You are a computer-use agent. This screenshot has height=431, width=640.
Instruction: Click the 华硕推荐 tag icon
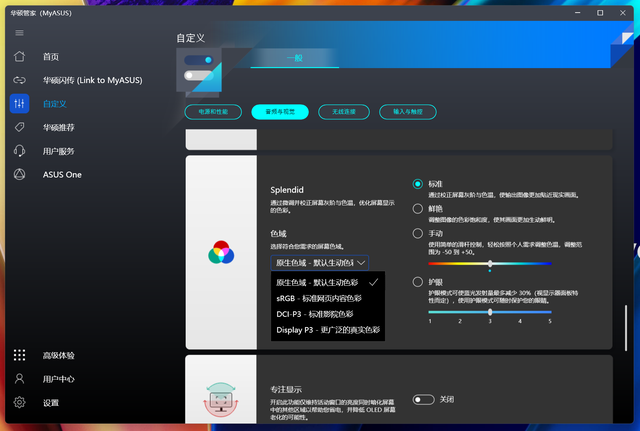click(x=19, y=127)
